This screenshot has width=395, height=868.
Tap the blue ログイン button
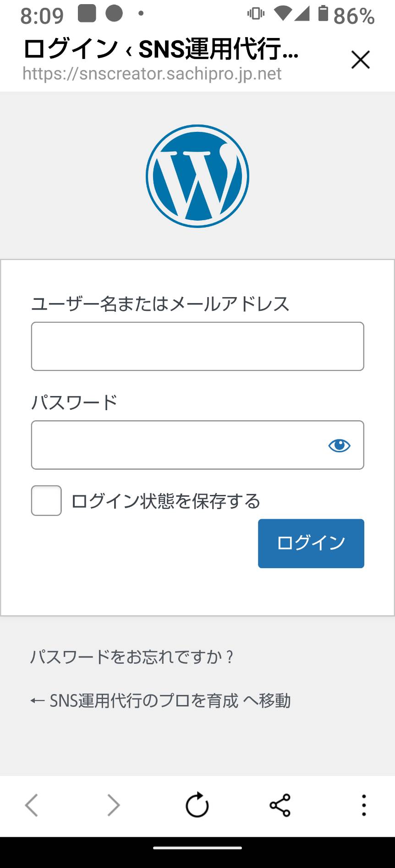click(x=311, y=543)
